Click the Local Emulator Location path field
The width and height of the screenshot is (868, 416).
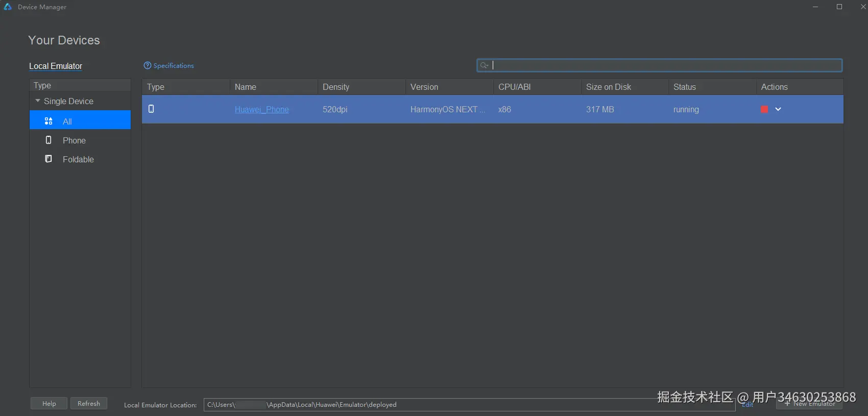pyautogui.click(x=469, y=405)
